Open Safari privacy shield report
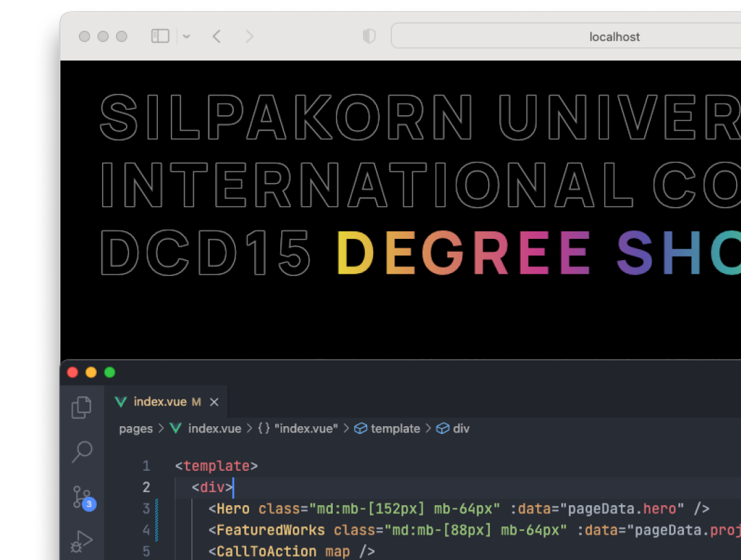Viewport: 741px width, 560px height. (x=369, y=36)
